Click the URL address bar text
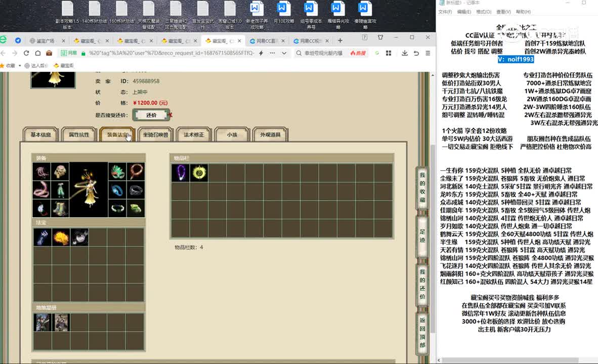The image size is (598, 364). pyautogui.click(x=171, y=53)
